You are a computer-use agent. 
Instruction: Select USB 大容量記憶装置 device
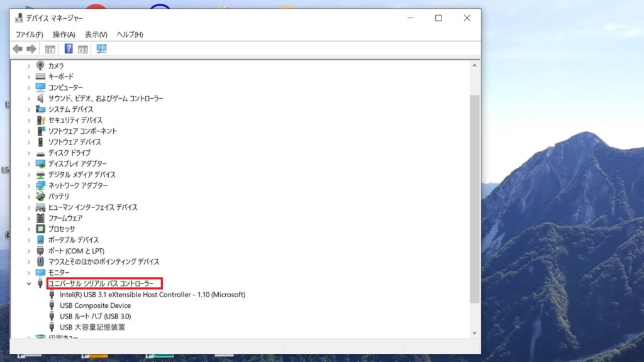pyautogui.click(x=92, y=327)
